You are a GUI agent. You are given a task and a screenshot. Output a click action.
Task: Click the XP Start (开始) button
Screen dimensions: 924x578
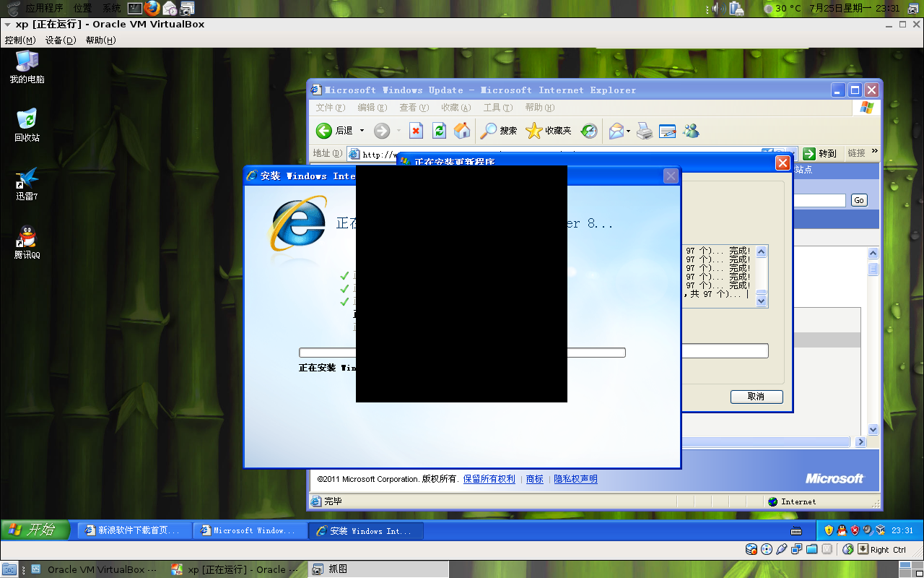click(35, 530)
